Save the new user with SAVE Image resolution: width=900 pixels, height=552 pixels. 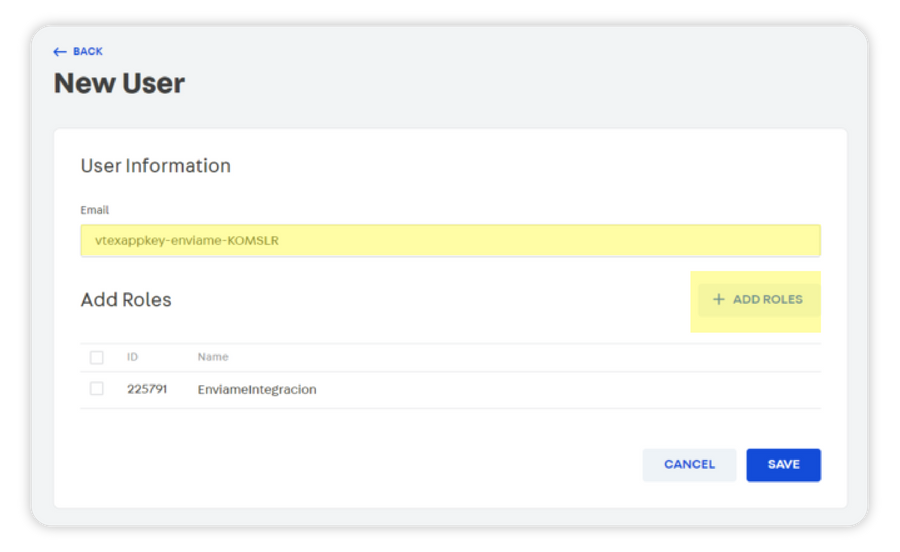(783, 465)
